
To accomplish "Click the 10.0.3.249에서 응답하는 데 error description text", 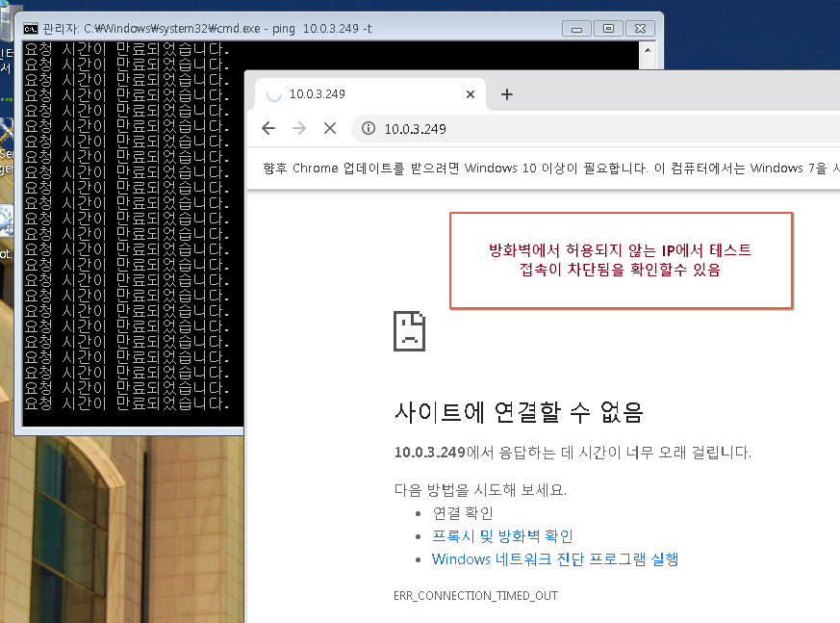I will [x=573, y=453].
